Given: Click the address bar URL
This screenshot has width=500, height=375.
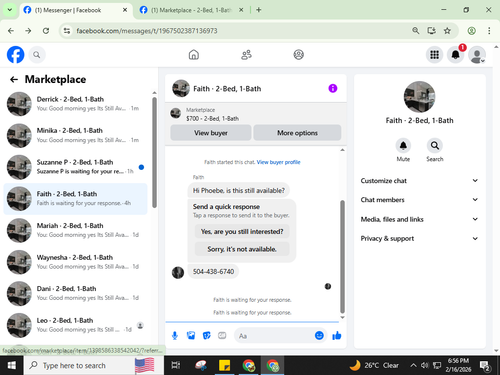Looking at the screenshot, I should (147, 31).
